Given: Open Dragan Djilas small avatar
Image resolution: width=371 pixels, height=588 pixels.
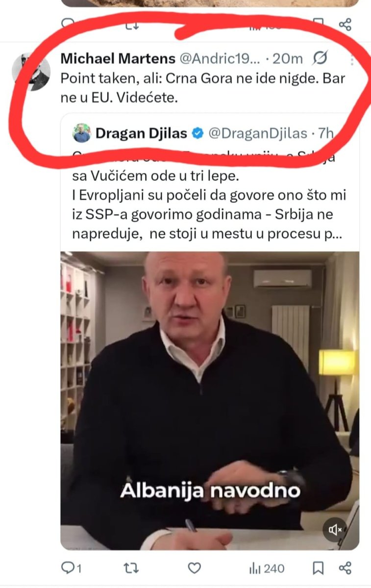Looking at the screenshot, I should [82, 133].
